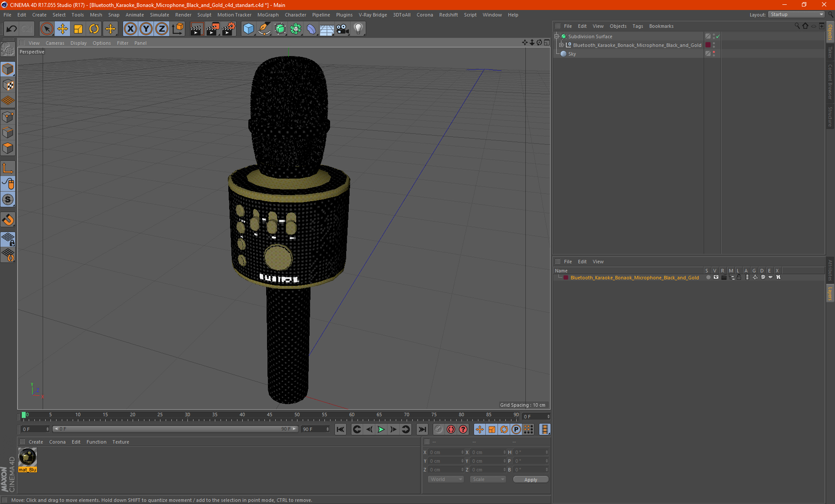The image size is (835, 504).
Task: Add a Subdivision Surface generator icon
Action: point(280,29)
